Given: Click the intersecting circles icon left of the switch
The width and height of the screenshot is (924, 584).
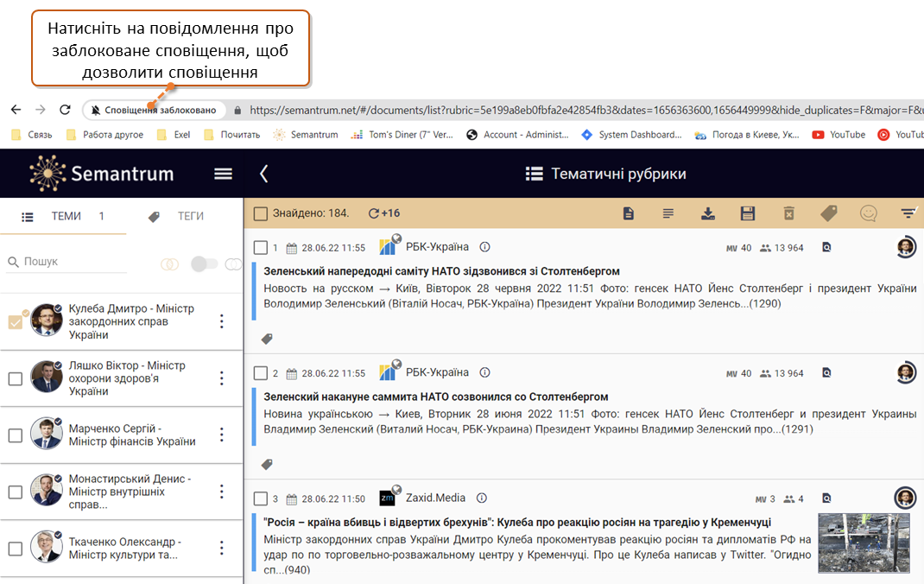Looking at the screenshot, I should pyautogui.click(x=170, y=264).
